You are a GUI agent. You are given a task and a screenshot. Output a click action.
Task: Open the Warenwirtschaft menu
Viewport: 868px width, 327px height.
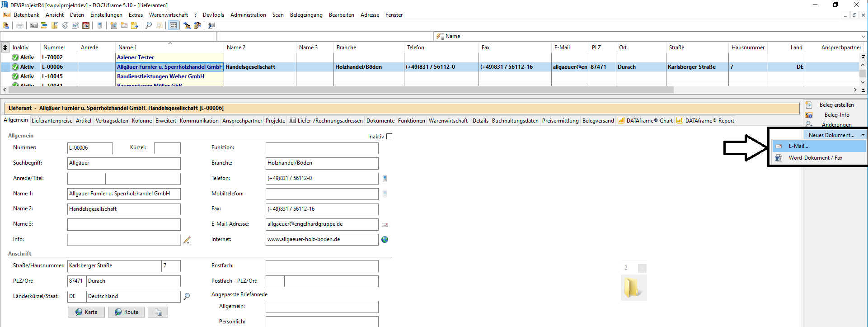(169, 15)
